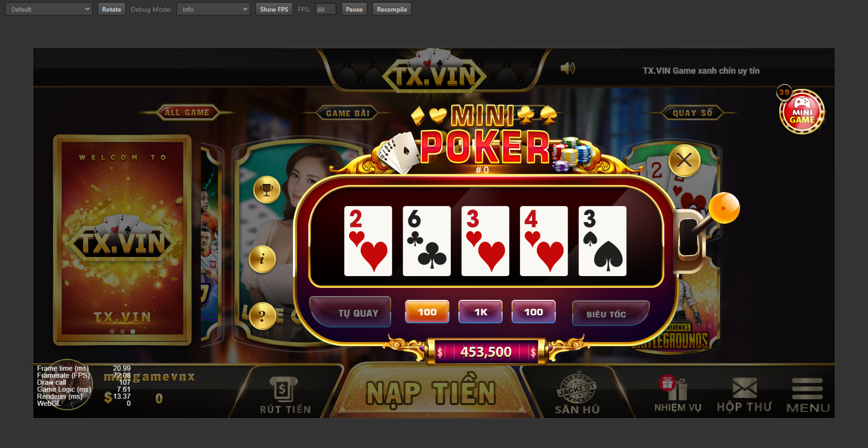Open the Debug Mode Info dropdown

click(213, 9)
